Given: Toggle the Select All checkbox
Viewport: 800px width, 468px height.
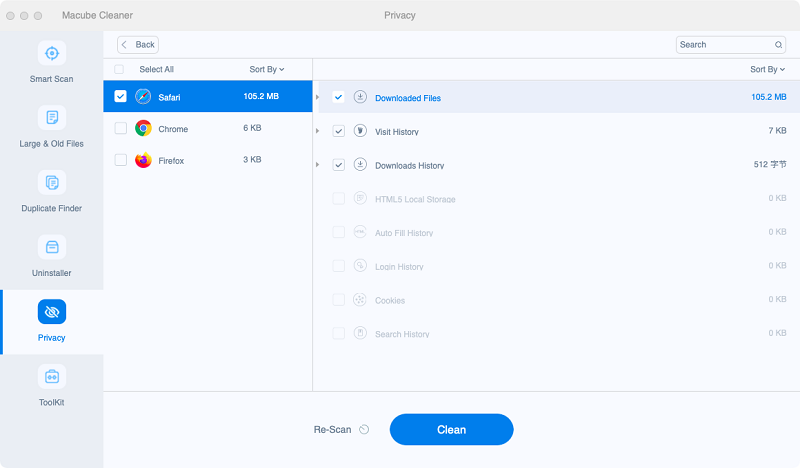Looking at the screenshot, I should click(x=120, y=69).
